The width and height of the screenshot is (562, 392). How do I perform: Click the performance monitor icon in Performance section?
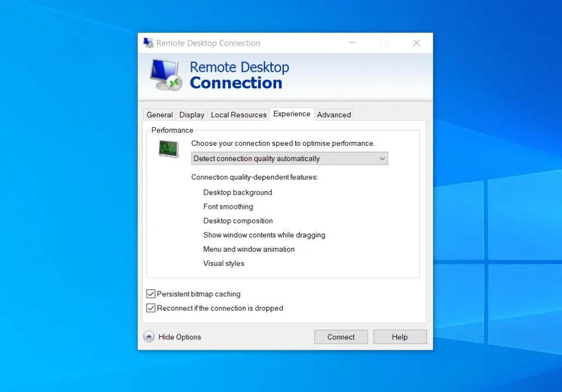point(168,149)
